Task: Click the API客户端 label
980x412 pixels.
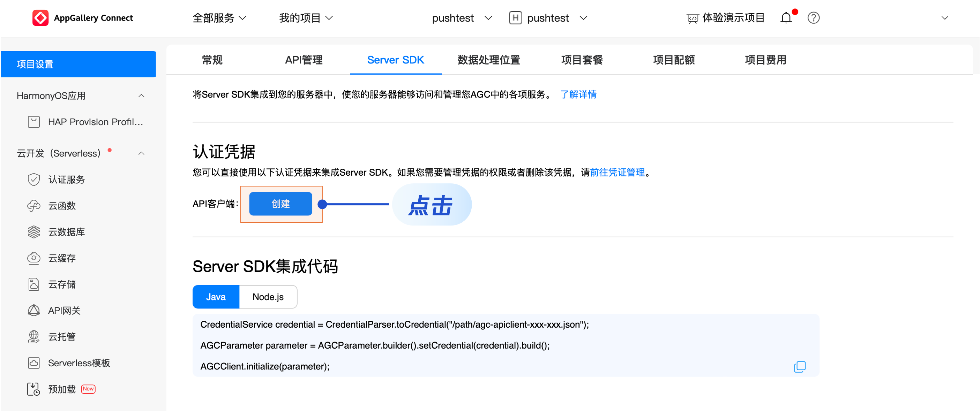Action: tap(215, 204)
